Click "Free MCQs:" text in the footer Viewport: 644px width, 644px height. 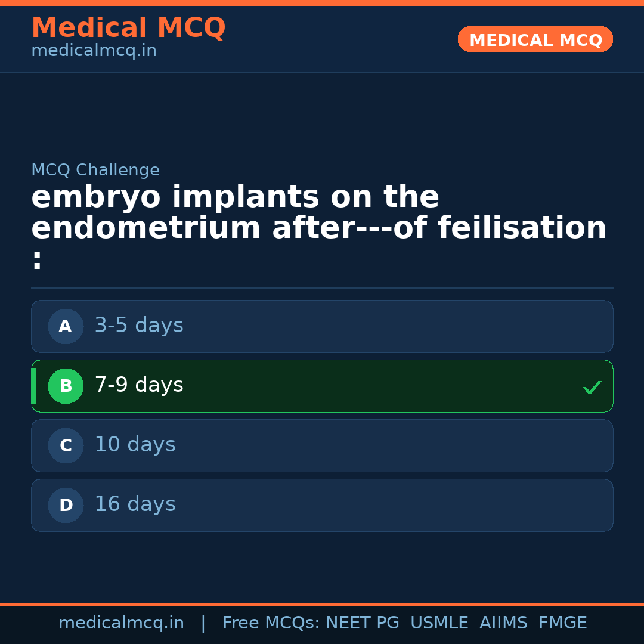pyautogui.click(x=271, y=623)
